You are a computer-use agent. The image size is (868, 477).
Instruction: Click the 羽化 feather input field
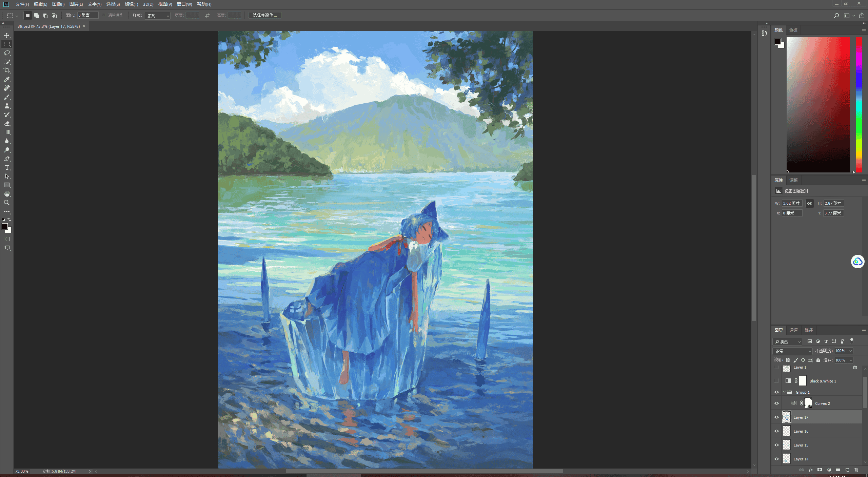tap(87, 16)
